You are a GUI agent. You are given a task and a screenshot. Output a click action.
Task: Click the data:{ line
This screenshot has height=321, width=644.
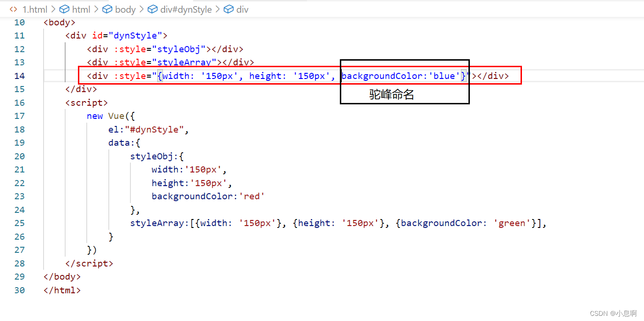coord(124,142)
